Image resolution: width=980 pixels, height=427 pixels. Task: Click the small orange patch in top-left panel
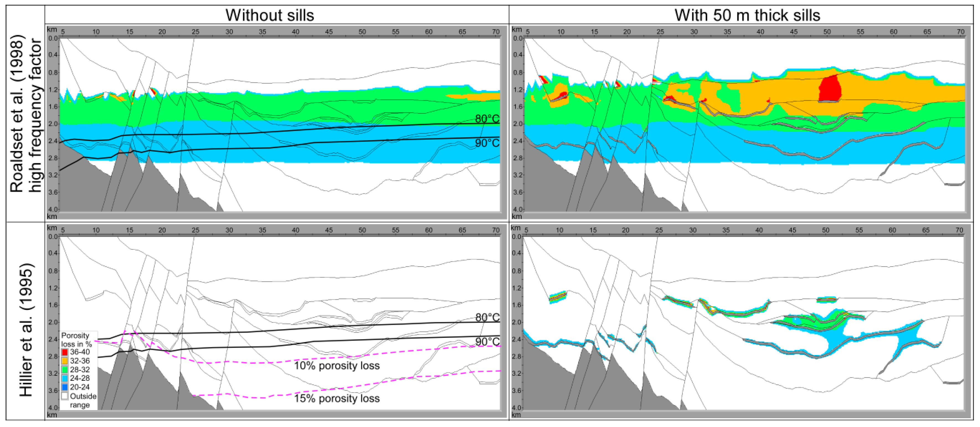tap(475, 97)
